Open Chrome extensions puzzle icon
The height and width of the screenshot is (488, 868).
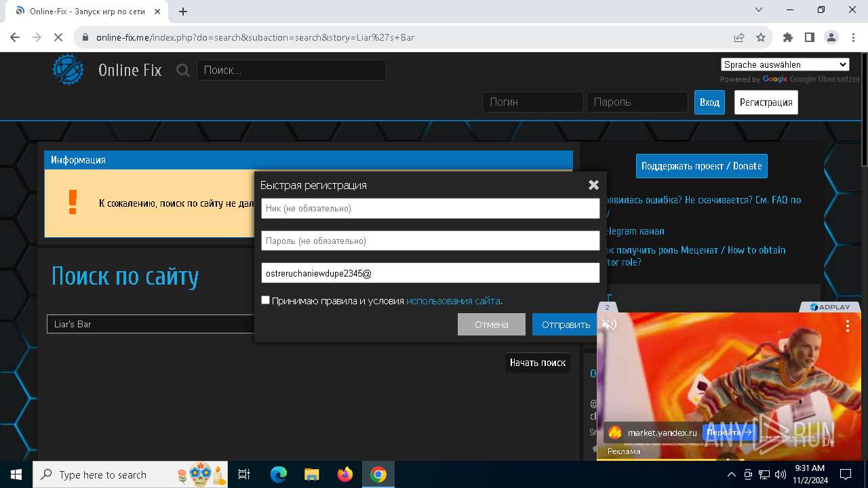(x=788, y=37)
